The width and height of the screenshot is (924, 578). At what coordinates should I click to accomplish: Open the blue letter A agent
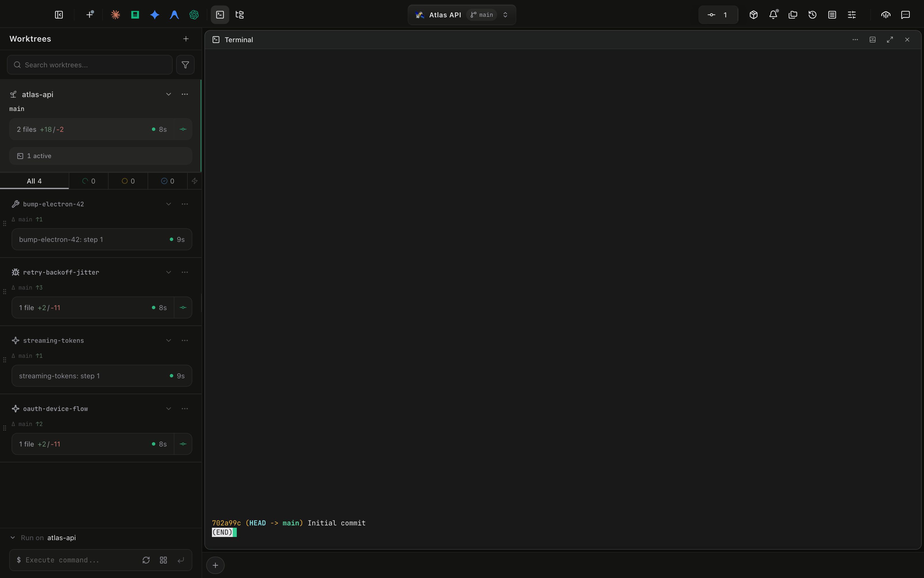(174, 15)
